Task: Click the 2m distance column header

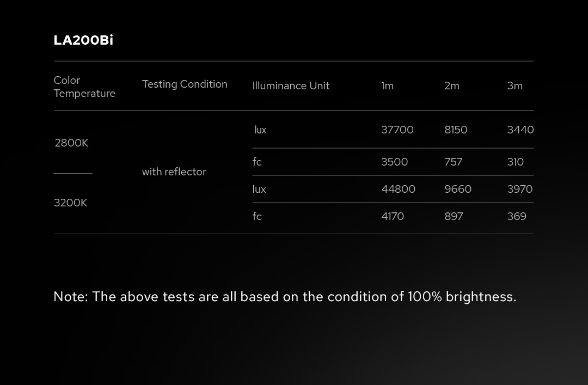Action: (x=452, y=85)
